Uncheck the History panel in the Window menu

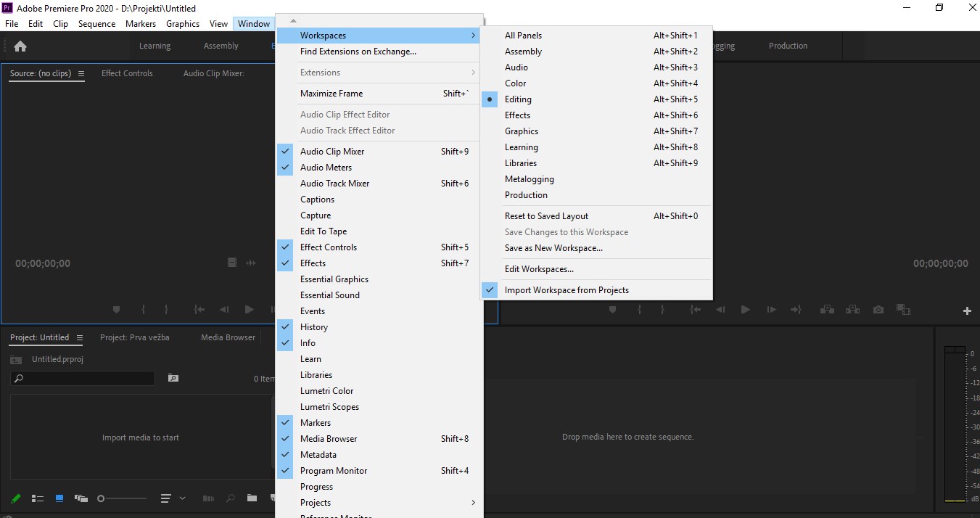[379, 327]
